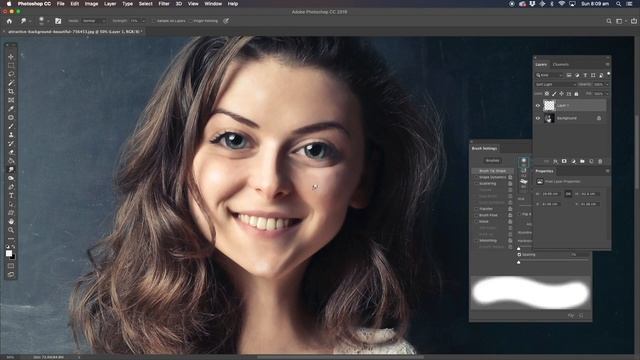Select the Type tool

[11, 195]
